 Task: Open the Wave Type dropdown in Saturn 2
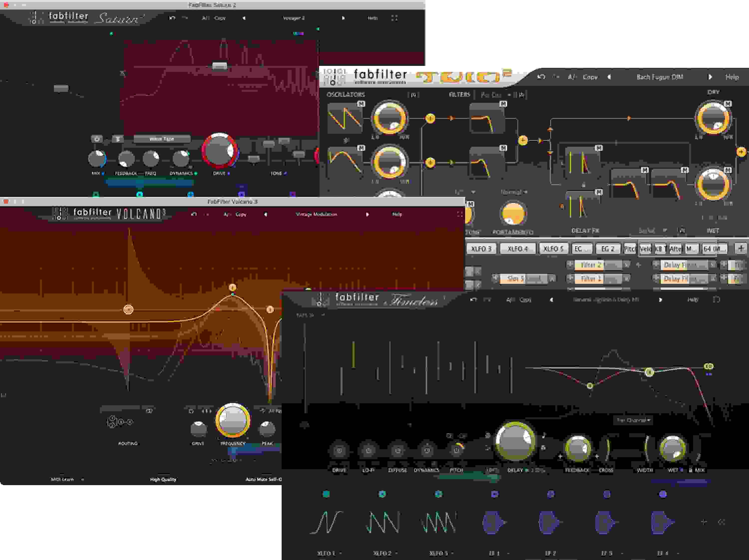coord(163,139)
